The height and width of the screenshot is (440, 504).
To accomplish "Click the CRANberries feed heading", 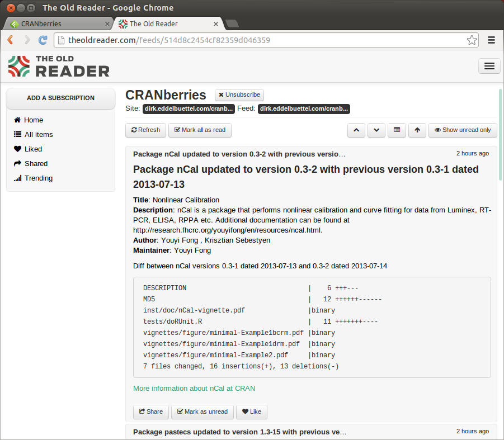I will pyautogui.click(x=166, y=95).
